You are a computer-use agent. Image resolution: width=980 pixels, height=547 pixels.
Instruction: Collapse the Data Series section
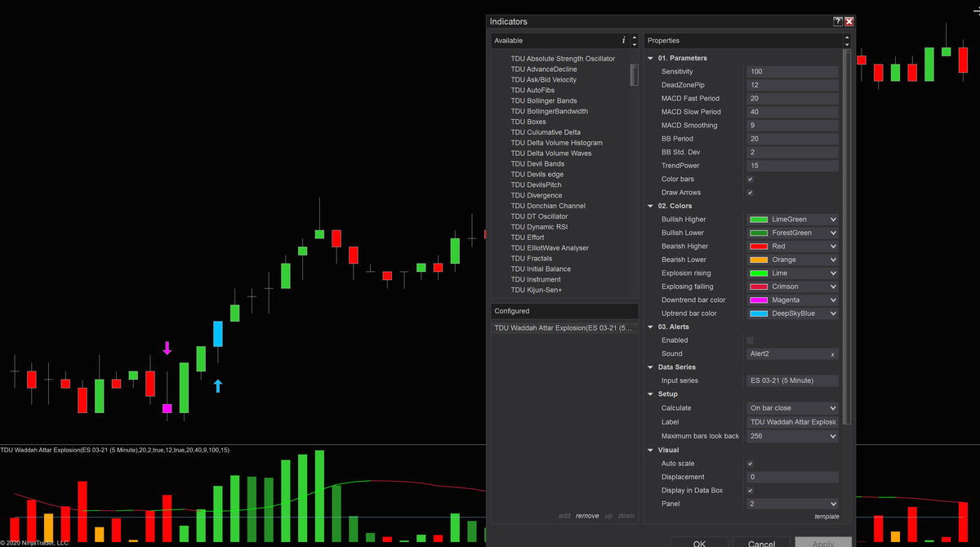[x=651, y=367]
